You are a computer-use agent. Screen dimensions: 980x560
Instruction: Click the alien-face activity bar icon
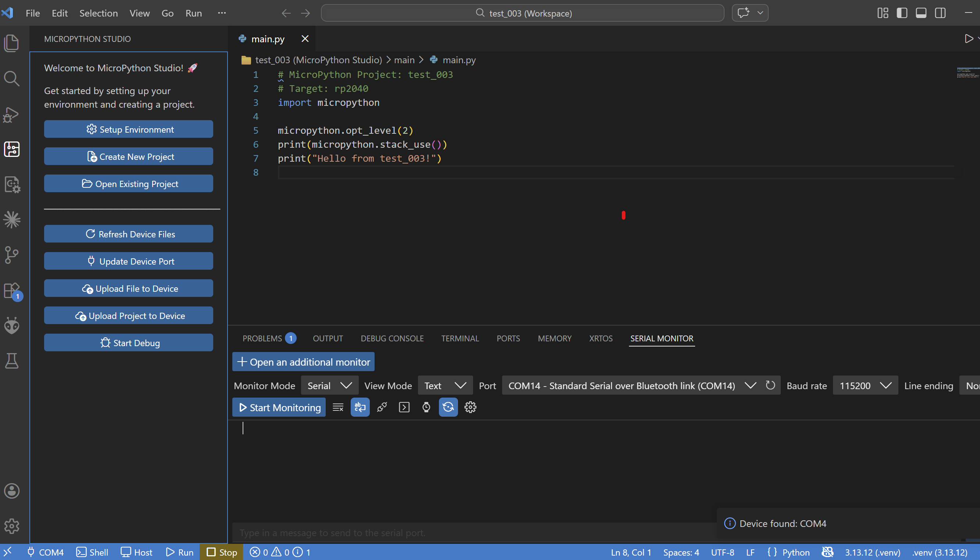tap(11, 326)
